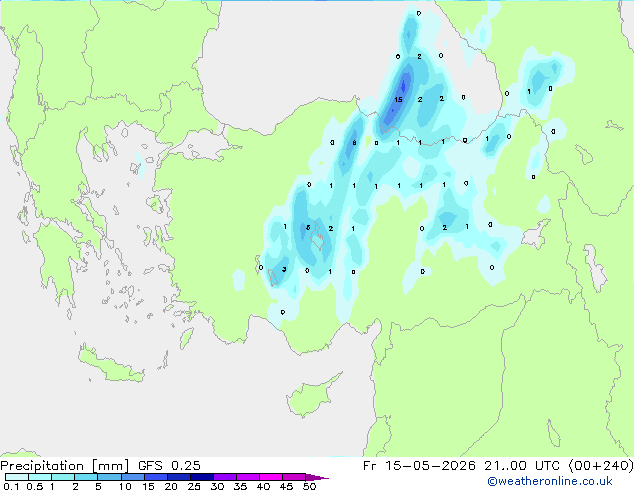634x490 pixels.
Task: Click the '5' precipitation value near the lake
Action: click(308, 228)
